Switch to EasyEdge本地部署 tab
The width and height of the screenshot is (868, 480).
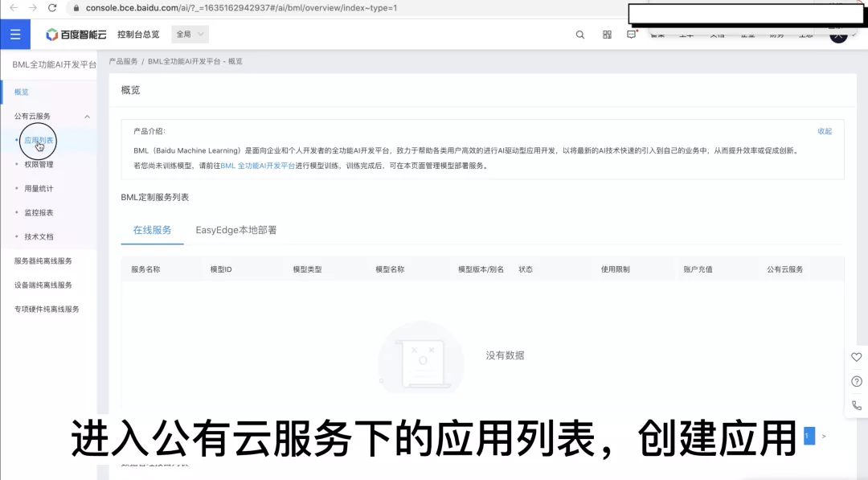pyautogui.click(x=235, y=230)
